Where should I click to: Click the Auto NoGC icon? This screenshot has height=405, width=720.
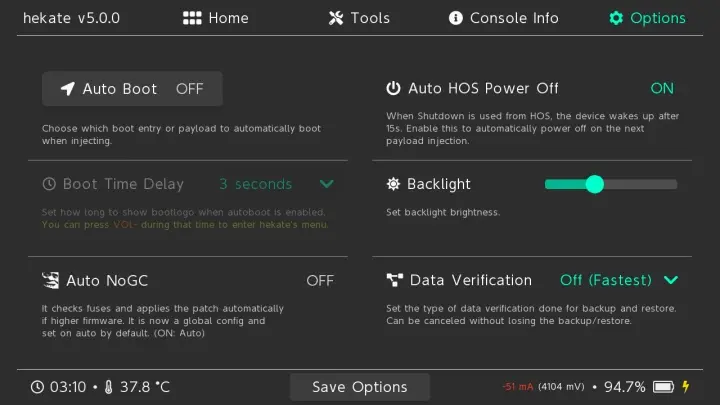click(x=50, y=280)
